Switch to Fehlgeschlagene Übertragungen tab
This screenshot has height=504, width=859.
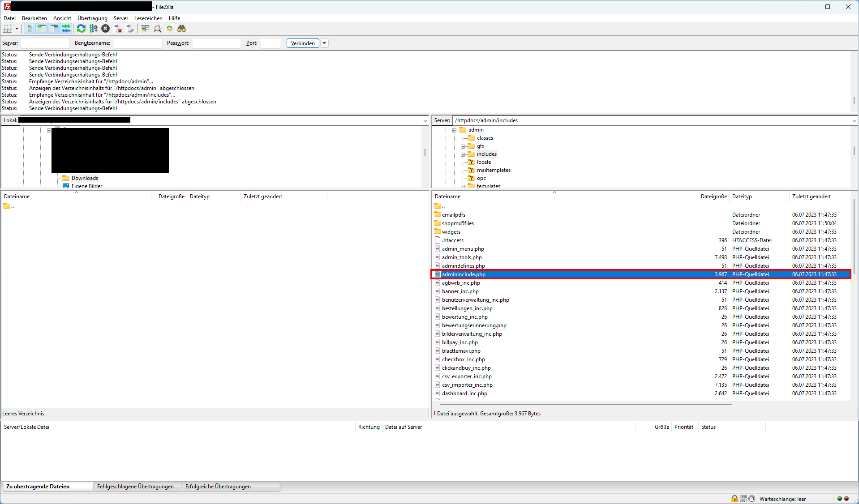(x=135, y=487)
